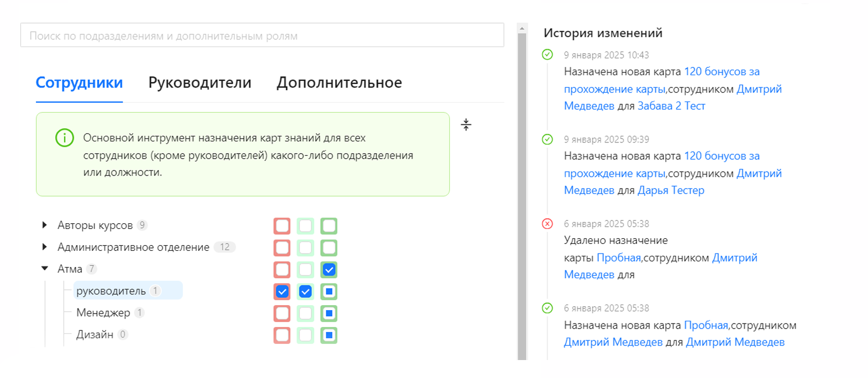This screenshot has width=868, height=378.
Task: Select the Административное отделение tree row
Action: tap(146, 247)
